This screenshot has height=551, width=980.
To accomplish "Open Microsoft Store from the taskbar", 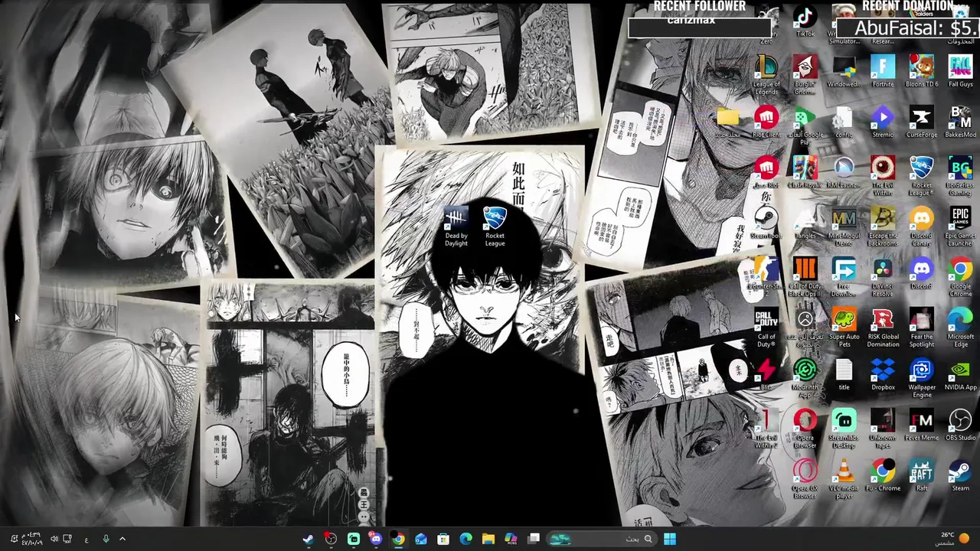I will tap(443, 539).
